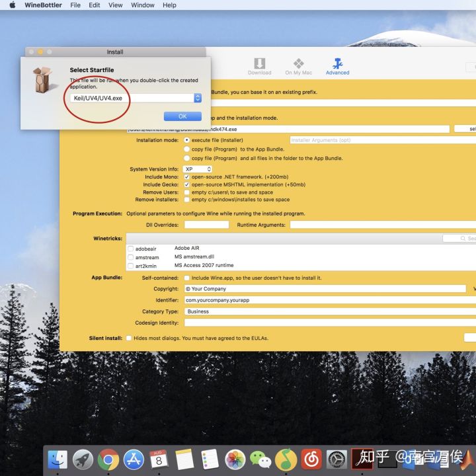Tick the adobeair winetricks checkbox

130,249
